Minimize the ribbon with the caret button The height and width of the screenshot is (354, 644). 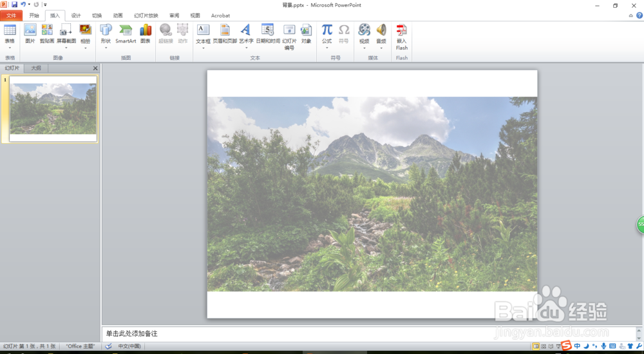[631, 15]
